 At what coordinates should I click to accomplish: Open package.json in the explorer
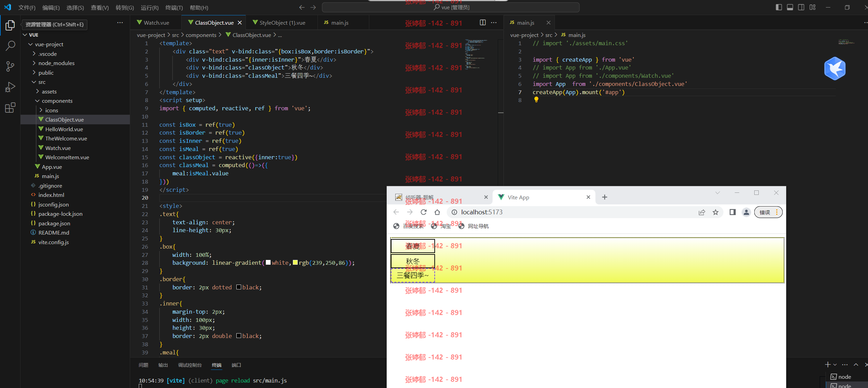54,223
